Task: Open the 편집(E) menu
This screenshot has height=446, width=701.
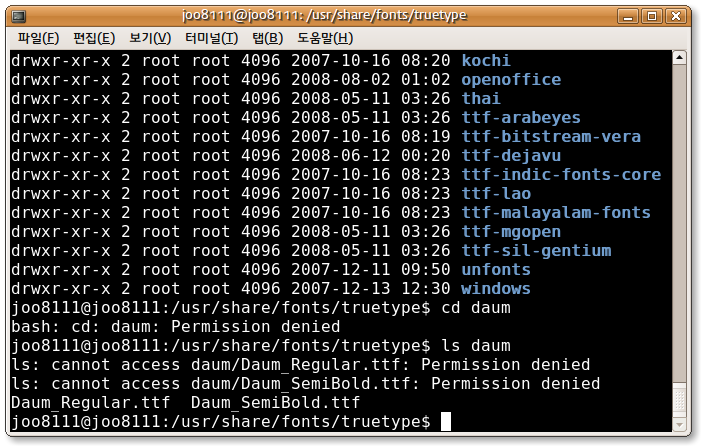Action: 94,38
